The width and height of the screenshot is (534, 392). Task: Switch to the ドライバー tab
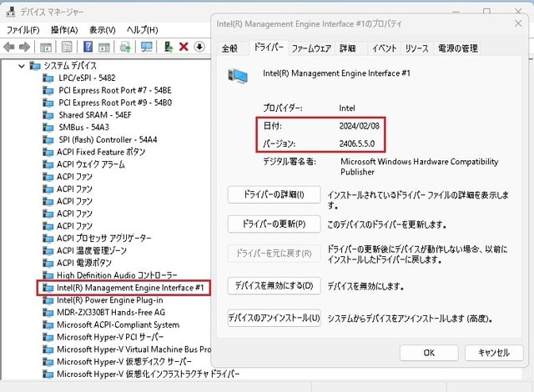(269, 48)
